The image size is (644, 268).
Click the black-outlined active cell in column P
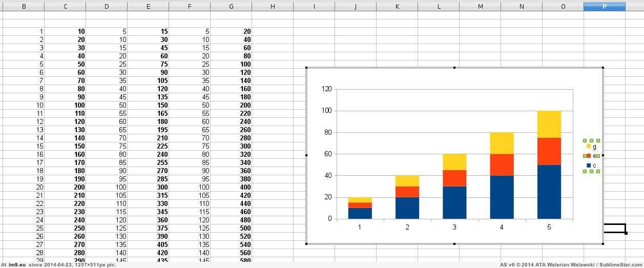(x=614, y=228)
